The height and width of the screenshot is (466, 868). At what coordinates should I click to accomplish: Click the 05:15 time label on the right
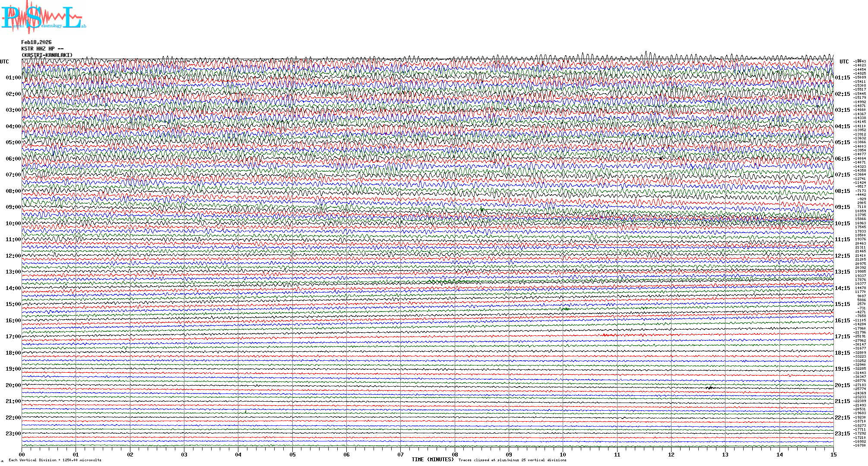click(842, 142)
